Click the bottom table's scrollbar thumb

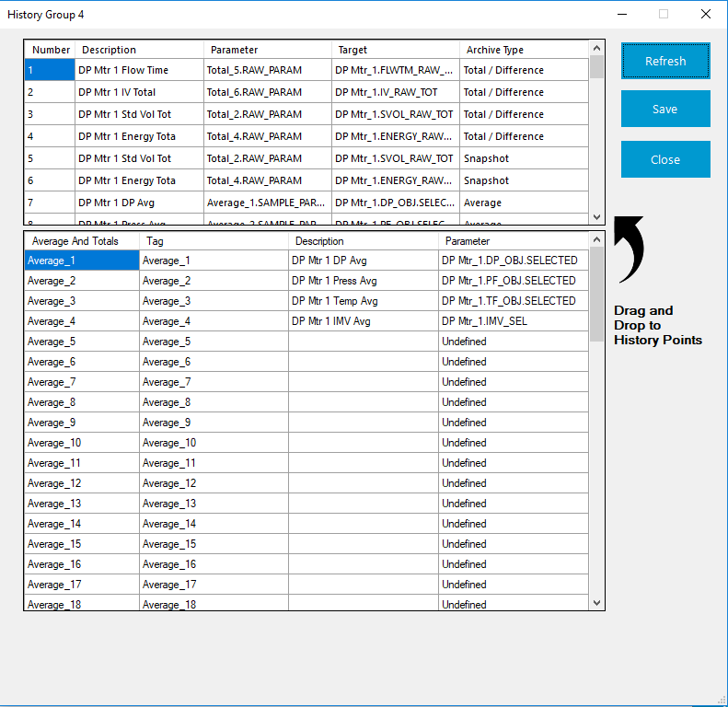[597, 294]
